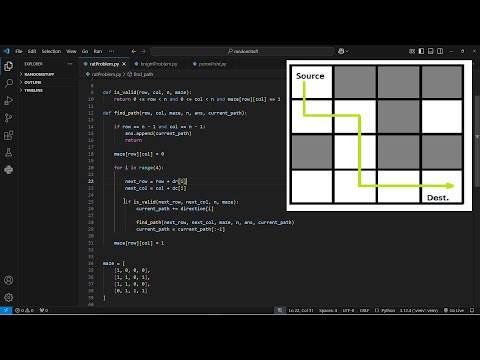Click the Ln 22, Col cursor position
This screenshot has height=360, width=480.
pyautogui.click(x=301, y=310)
